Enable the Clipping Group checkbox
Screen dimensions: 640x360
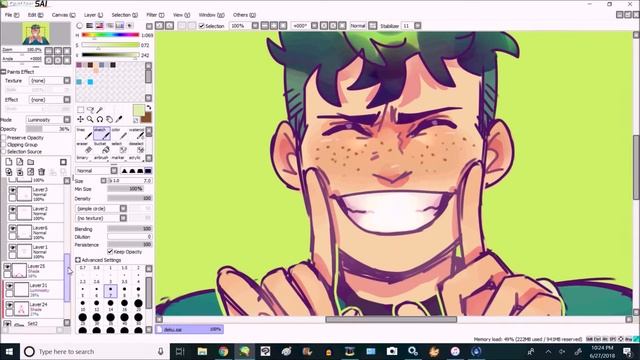tap(4, 144)
